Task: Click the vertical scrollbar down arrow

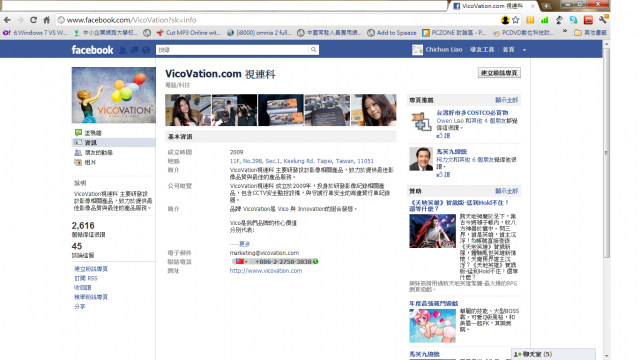Action: tap(607, 356)
